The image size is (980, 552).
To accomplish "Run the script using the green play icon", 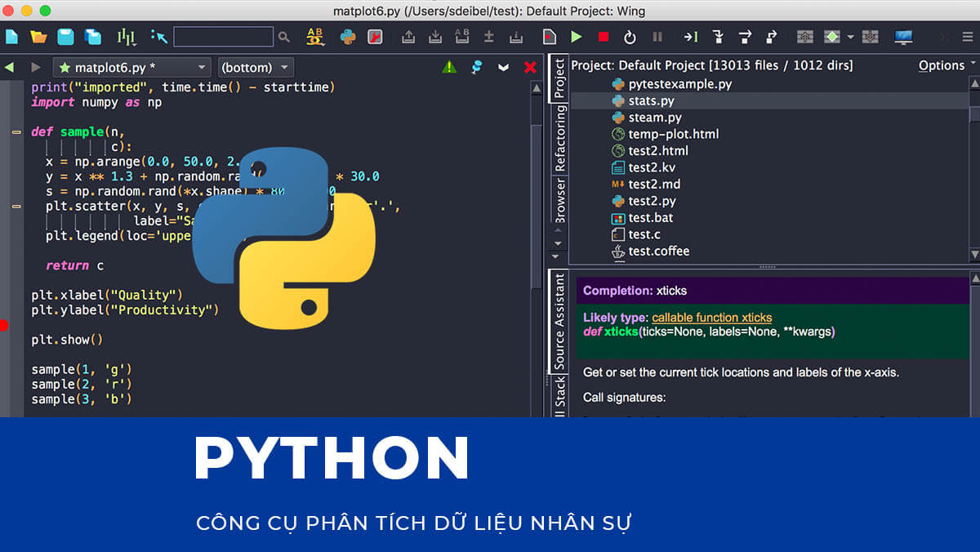I will pos(575,37).
